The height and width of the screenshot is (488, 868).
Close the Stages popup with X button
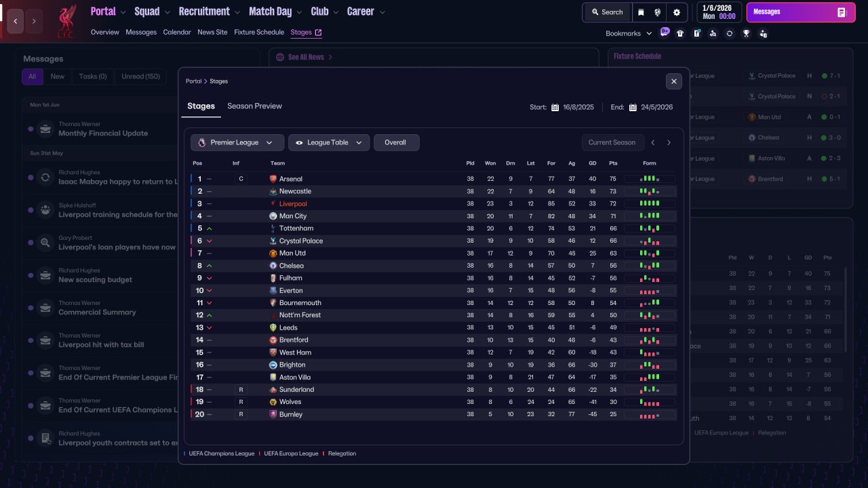pos(674,81)
